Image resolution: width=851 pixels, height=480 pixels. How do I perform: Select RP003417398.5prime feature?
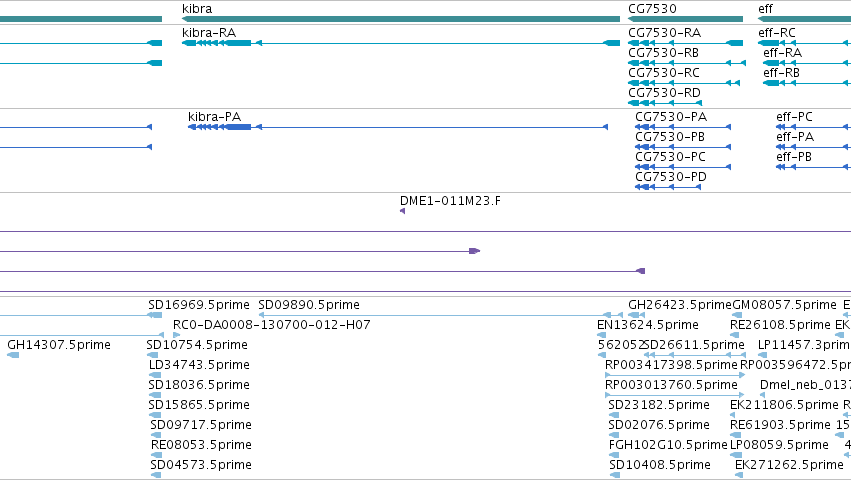(x=675, y=375)
